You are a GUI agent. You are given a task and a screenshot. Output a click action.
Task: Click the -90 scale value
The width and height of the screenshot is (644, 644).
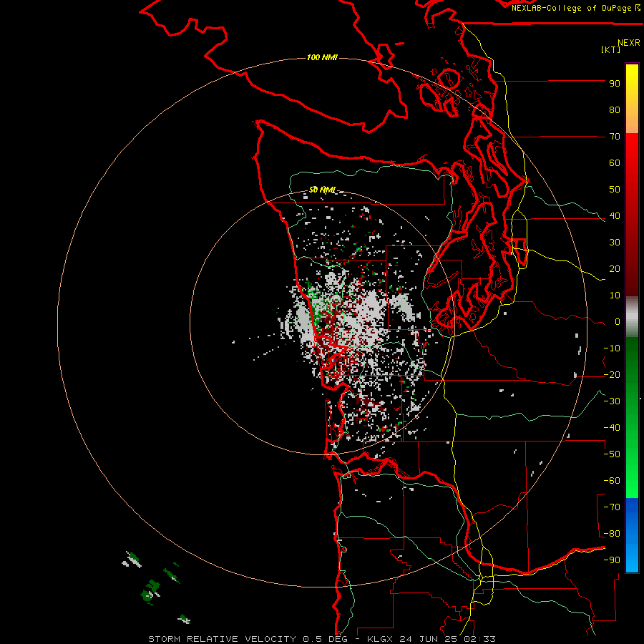[x=612, y=560]
